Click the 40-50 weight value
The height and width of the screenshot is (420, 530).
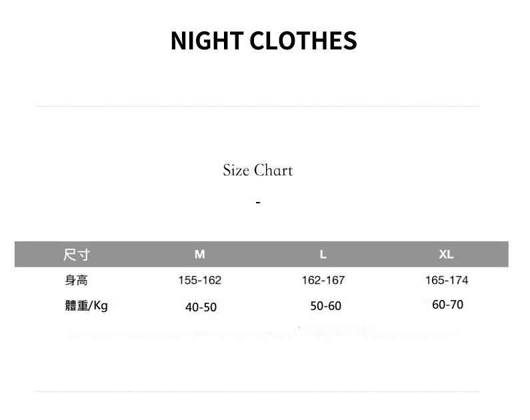pos(201,307)
